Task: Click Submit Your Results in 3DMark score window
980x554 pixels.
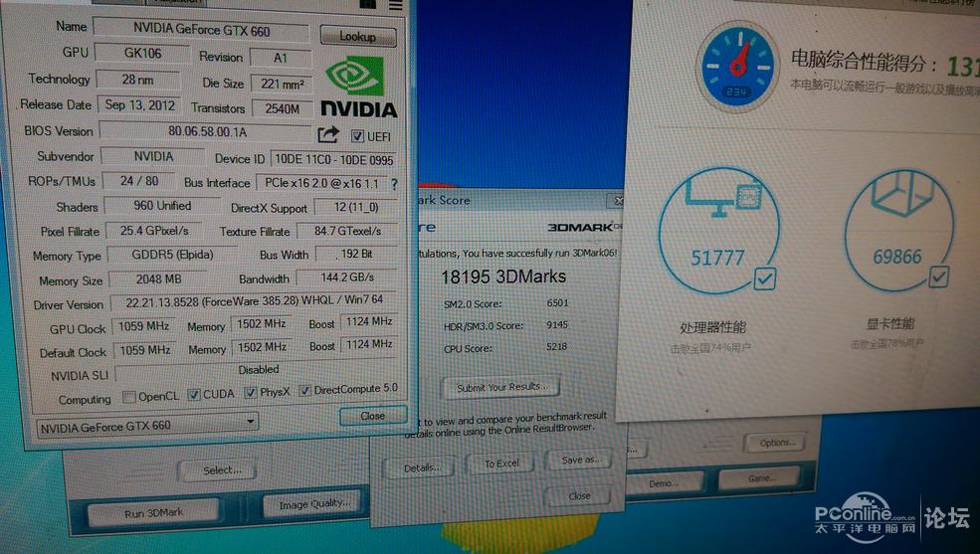Action: point(500,387)
